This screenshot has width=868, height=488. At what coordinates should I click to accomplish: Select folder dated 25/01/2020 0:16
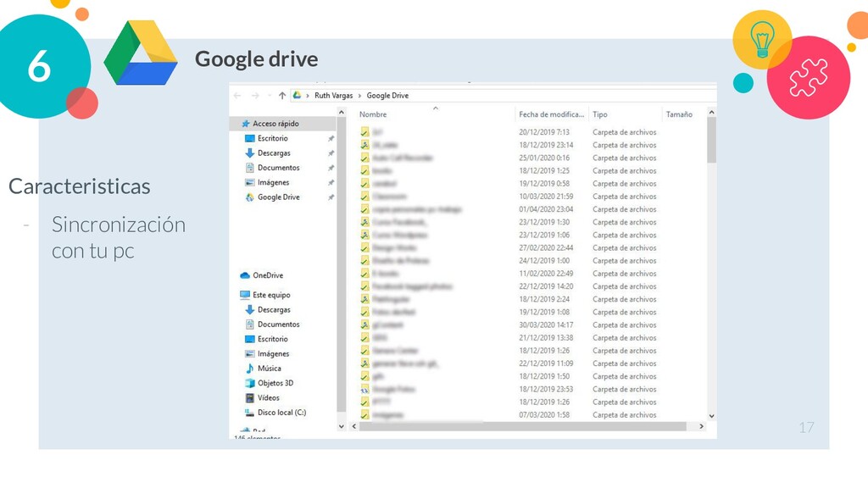point(508,158)
